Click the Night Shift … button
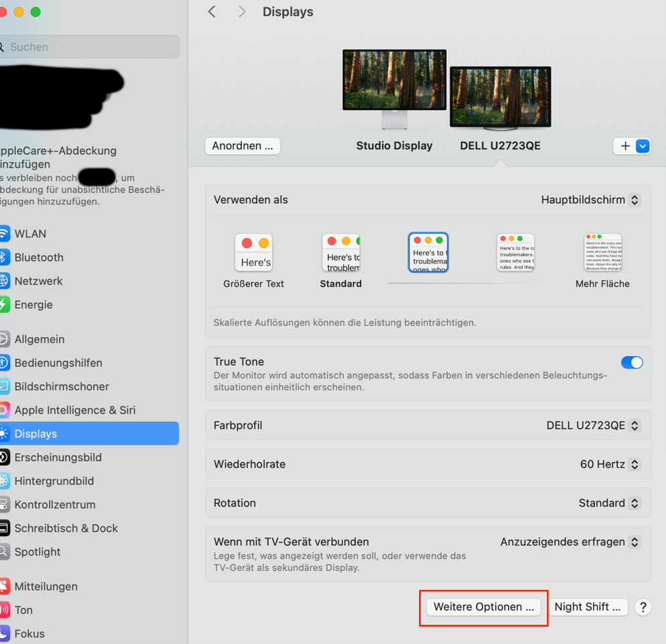 click(x=588, y=607)
